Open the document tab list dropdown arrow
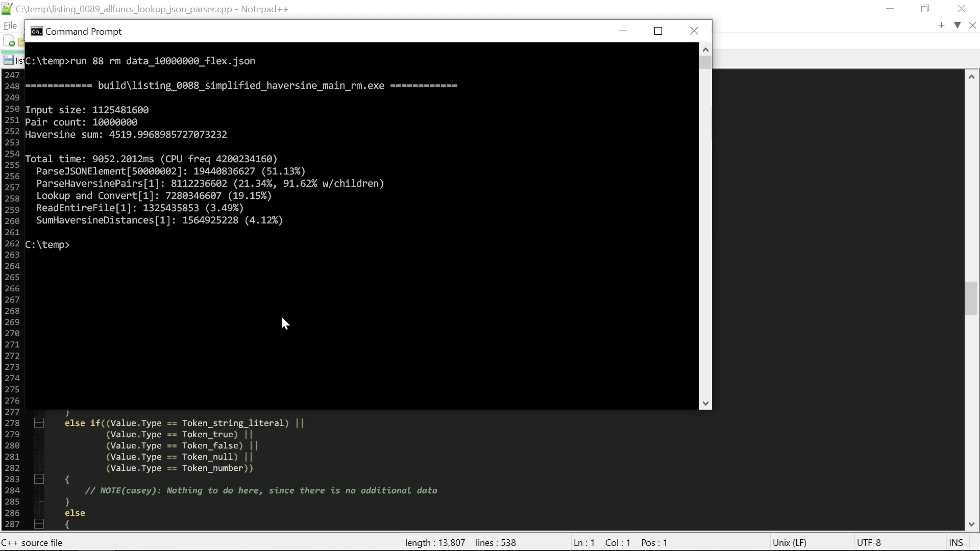The width and height of the screenshot is (980, 551). pos(958,25)
